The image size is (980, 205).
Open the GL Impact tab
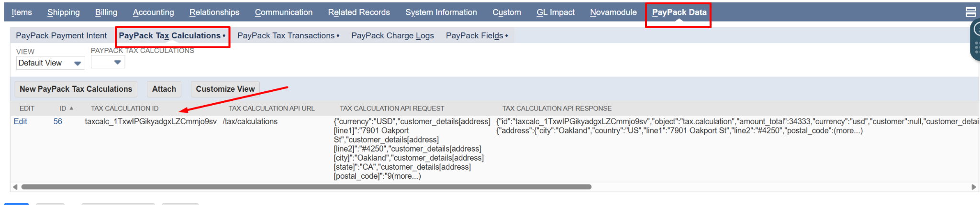[x=556, y=12]
